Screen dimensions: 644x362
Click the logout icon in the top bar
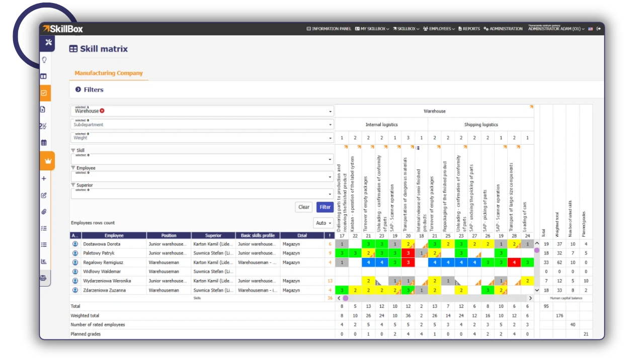[x=599, y=29]
